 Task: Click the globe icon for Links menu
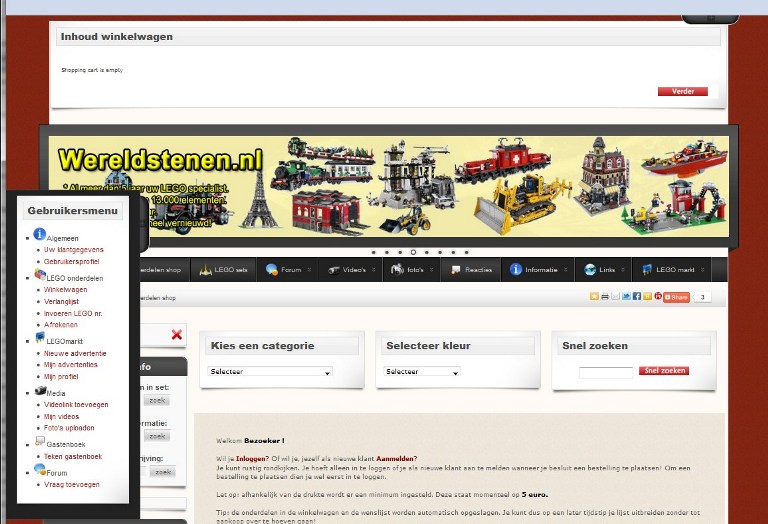(x=590, y=269)
